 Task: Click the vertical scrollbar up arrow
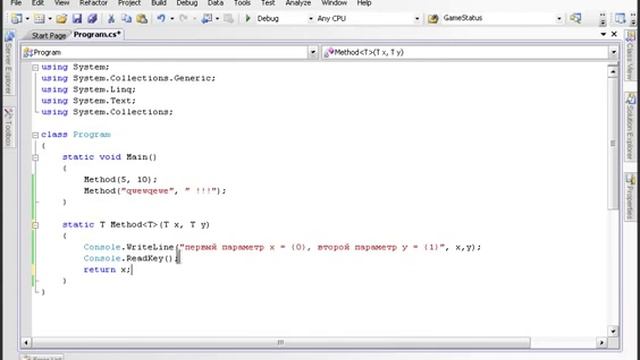coord(613,72)
